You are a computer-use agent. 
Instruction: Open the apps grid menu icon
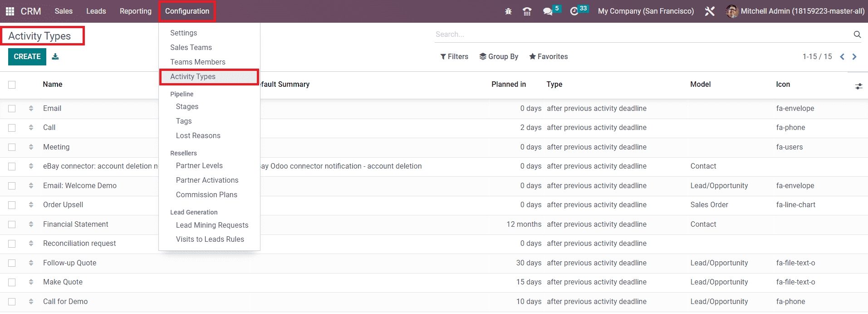(10, 11)
